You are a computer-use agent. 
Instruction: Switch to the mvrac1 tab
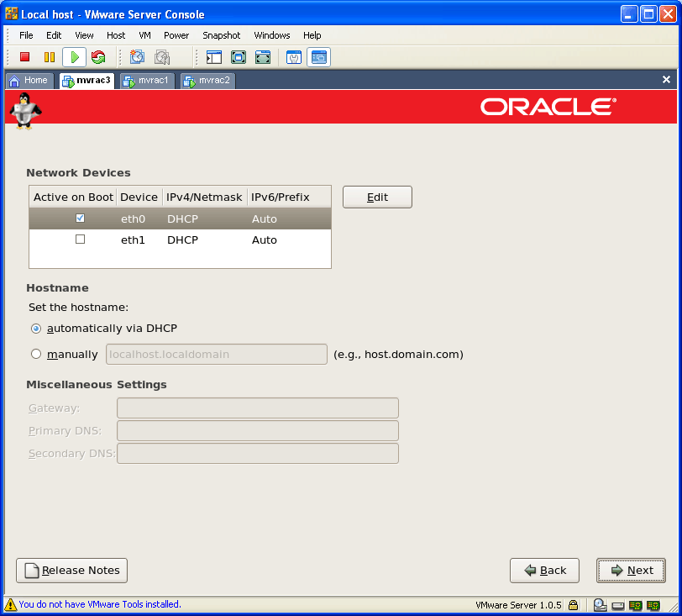pyautogui.click(x=147, y=81)
